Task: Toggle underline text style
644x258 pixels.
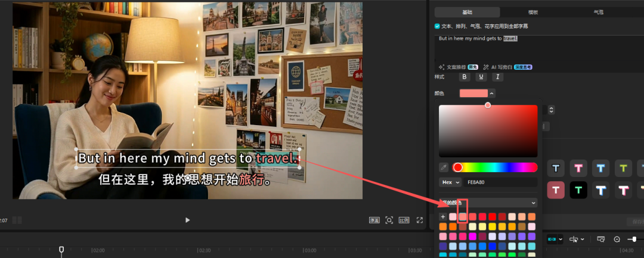Action: point(481,77)
